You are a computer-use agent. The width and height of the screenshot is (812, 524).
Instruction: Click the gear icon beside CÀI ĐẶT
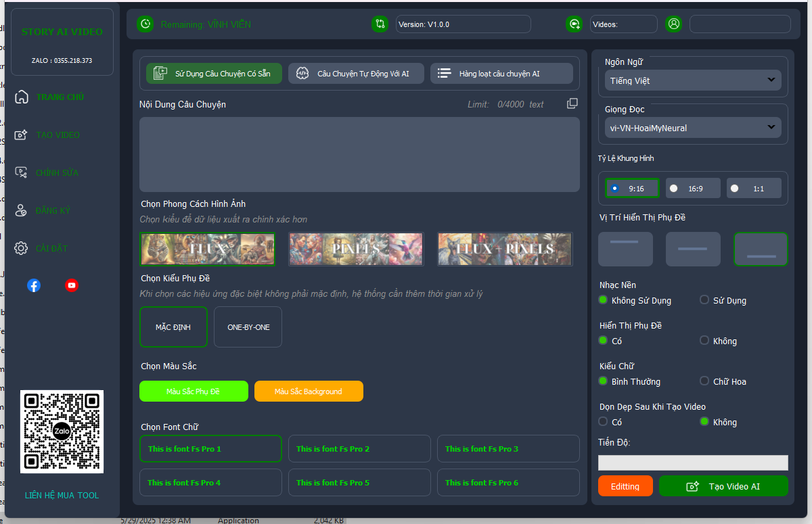tap(22, 248)
